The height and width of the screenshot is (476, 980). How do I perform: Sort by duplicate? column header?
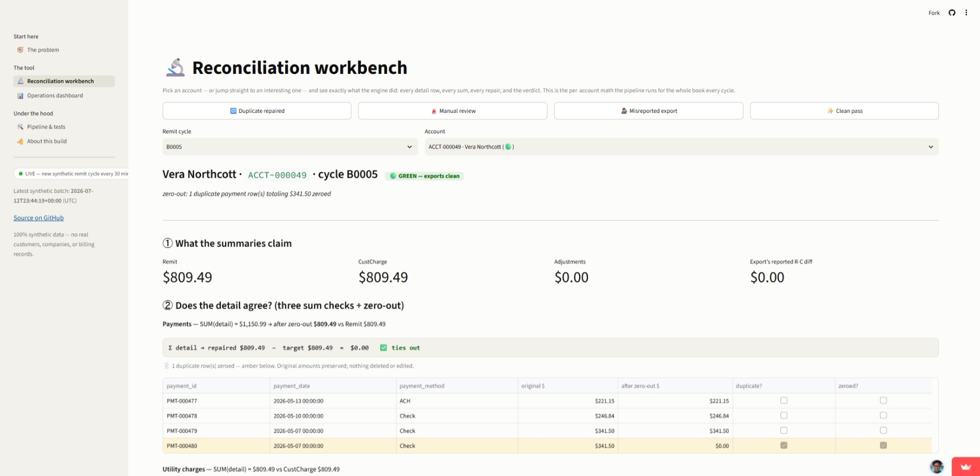click(784, 386)
